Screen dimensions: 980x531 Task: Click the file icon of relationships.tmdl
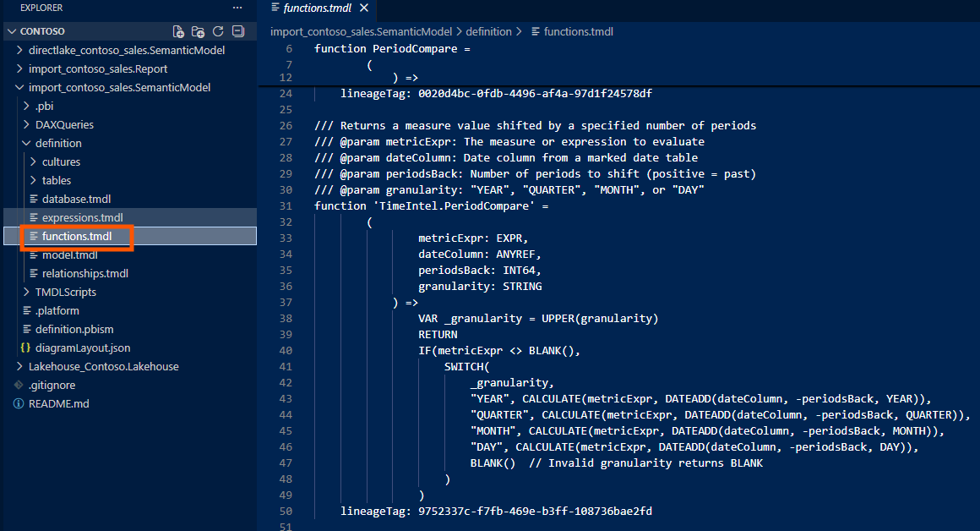click(34, 273)
